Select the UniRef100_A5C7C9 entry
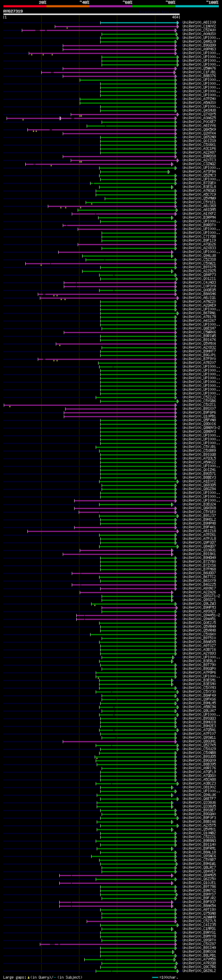The image size is (222, 980). [199, 195]
